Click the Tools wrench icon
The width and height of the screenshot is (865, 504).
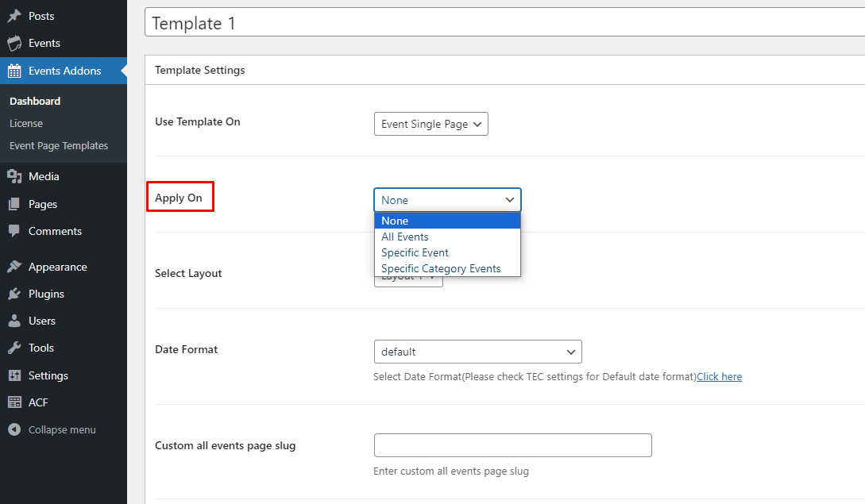click(x=14, y=348)
